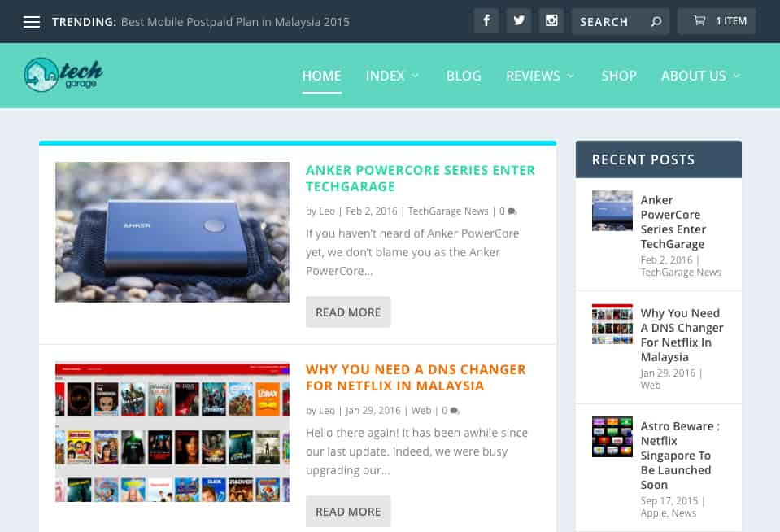Open the Anker power bank featured image
Image resolution: width=780 pixels, height=532 pixels.
(172, 232)
